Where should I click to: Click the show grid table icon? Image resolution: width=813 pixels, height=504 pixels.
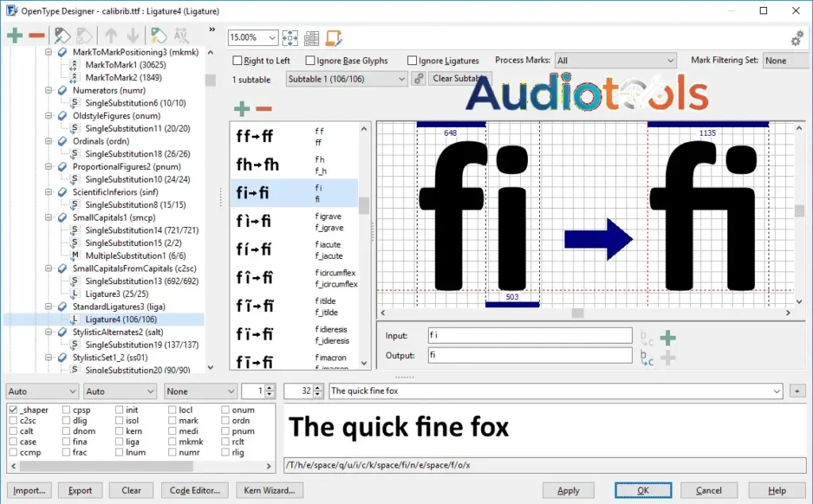[x=311, y=38]
